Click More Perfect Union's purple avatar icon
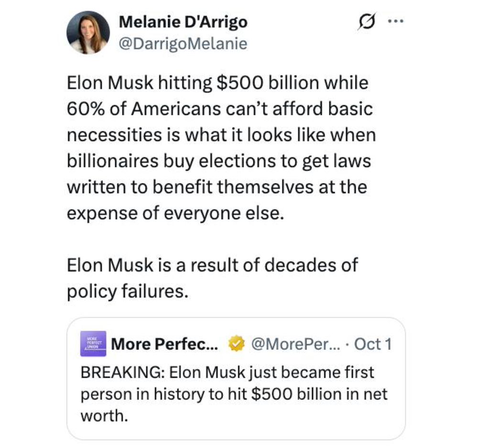This screenshot has width=478, height=448. (x=93, y=344)
